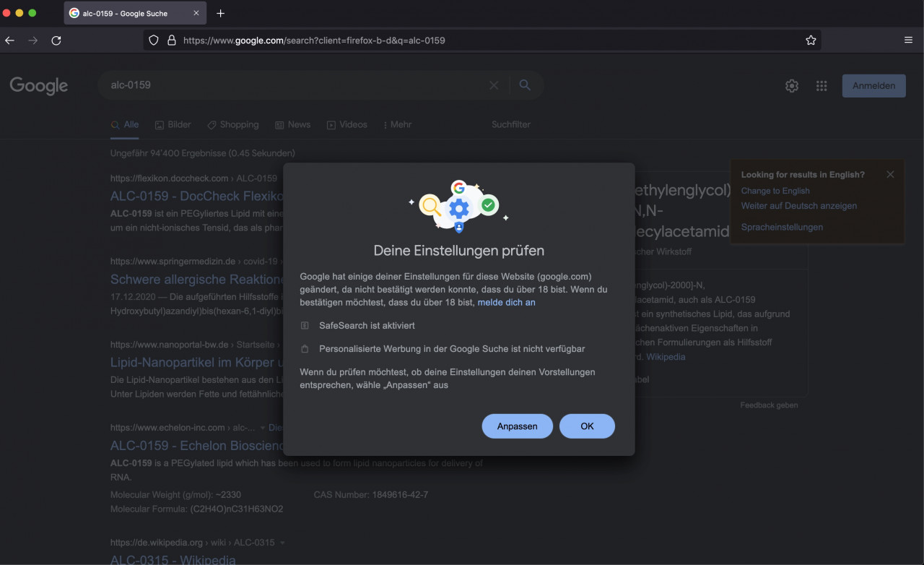Image resolution: width=924 pixels, height=565 pixels.
Task: Click the magnifier search icon
Action: coord(525,85)
